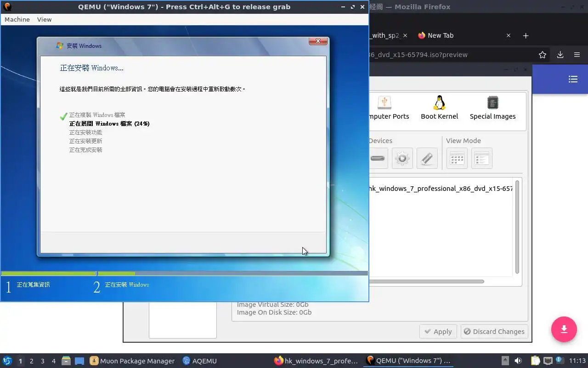This screenshot has height=368, width=588.
Task: Open a new Firefox tab with plus button
Action: pos(526,35)
